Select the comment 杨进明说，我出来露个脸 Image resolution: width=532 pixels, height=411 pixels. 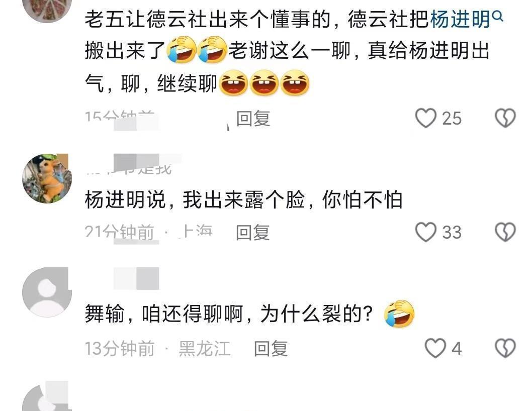243,199
